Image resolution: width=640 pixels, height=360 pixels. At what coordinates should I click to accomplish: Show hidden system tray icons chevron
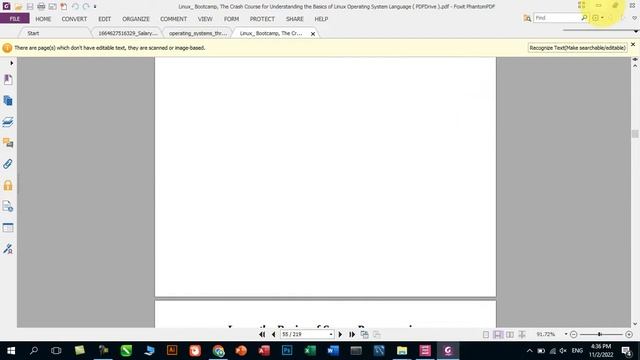tap(529, 351)
